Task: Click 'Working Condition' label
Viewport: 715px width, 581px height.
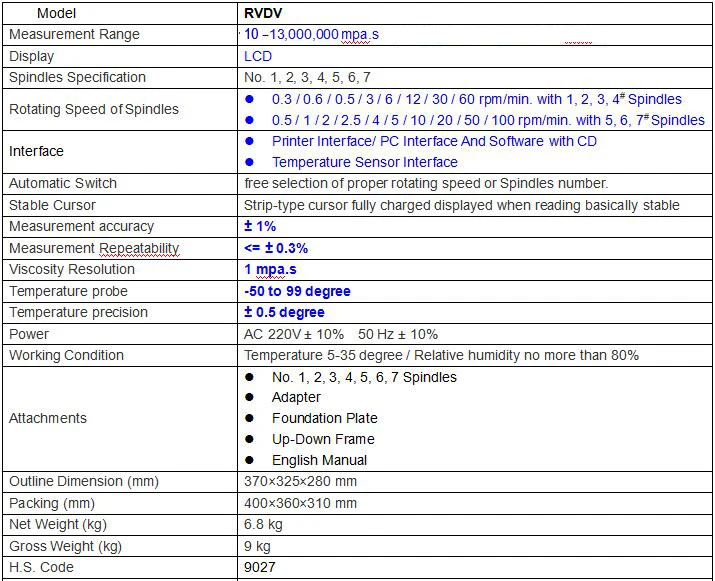Action: coord(67,355)
